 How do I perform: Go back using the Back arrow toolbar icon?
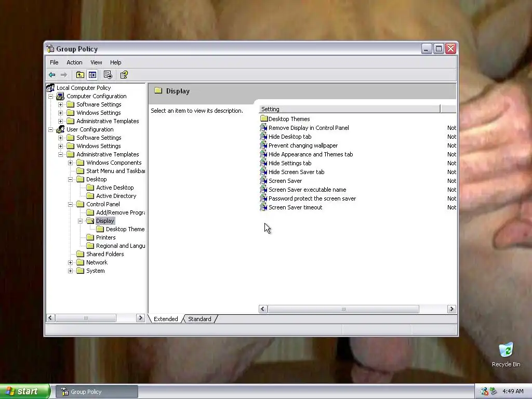52,75
